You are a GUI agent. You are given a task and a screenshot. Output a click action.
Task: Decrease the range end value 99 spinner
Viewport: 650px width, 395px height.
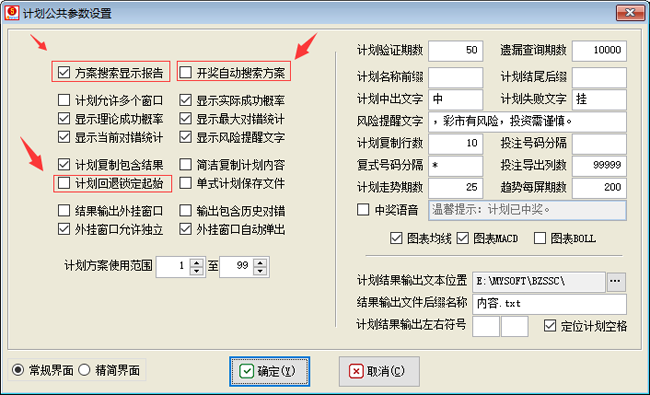260,271
